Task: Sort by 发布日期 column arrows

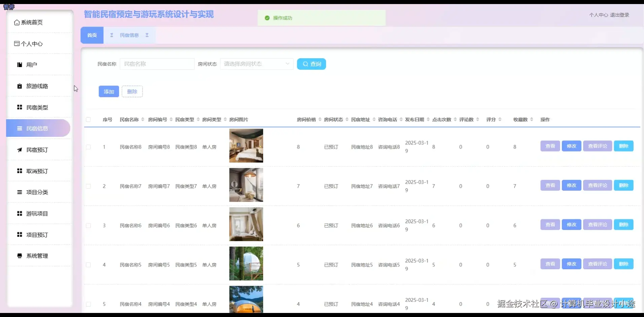Action: (x=428, y=120)
